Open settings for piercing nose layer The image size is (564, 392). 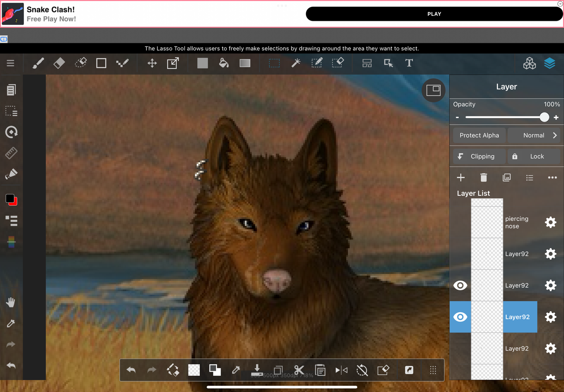click(550, 222)
